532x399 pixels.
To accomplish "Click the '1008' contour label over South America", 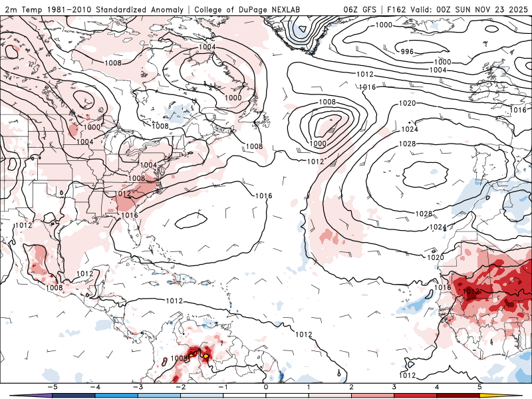I will click(178, 358).
